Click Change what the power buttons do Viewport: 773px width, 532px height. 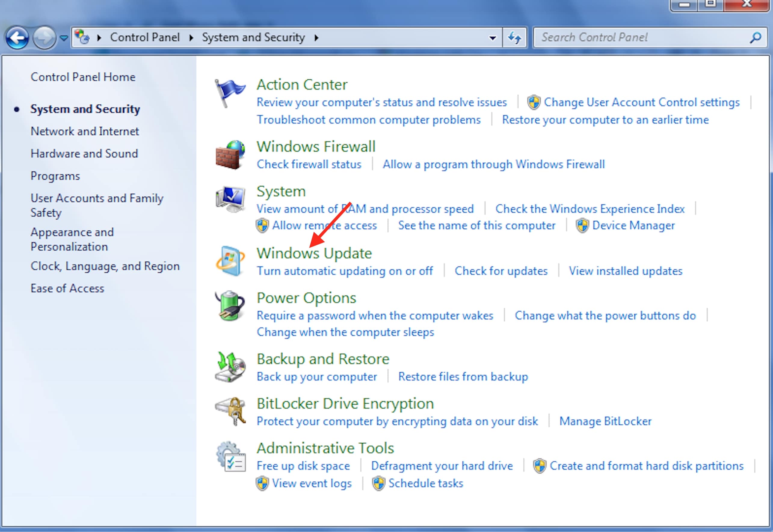tap(605, 316)
